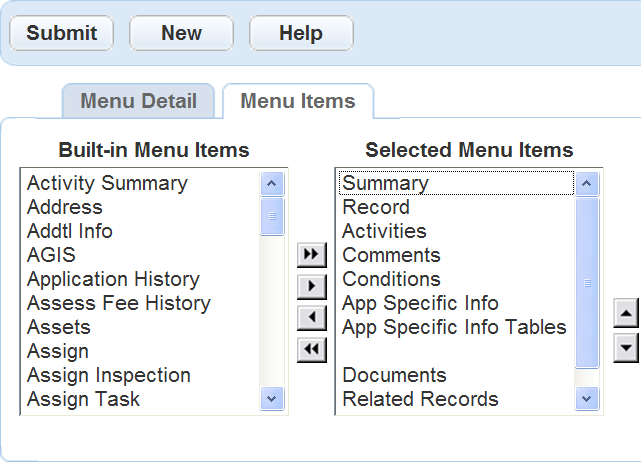Click the move selected item left arrow
This screenshot has width=641, height=466.
pyautogui.click(x=312, y=318)
